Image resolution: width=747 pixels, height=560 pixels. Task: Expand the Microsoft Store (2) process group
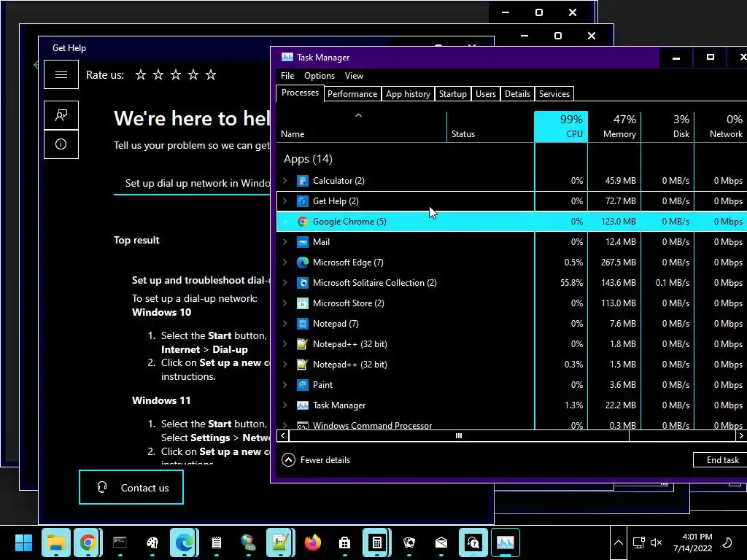285,303
